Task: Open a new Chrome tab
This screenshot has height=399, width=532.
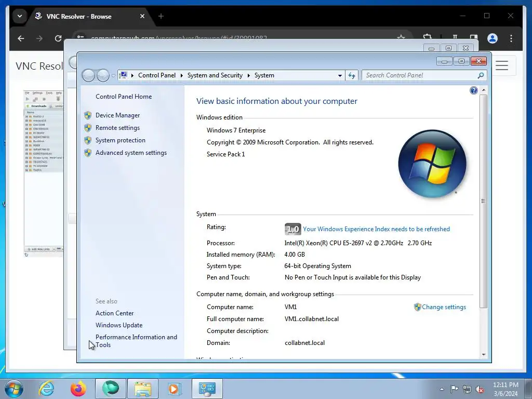Action: tap(161, 16)
